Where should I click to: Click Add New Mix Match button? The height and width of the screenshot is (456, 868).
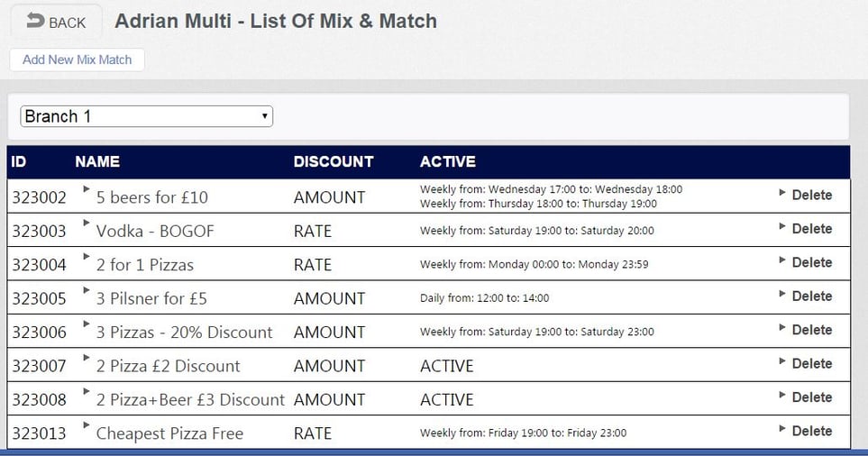tap(77, 59)
